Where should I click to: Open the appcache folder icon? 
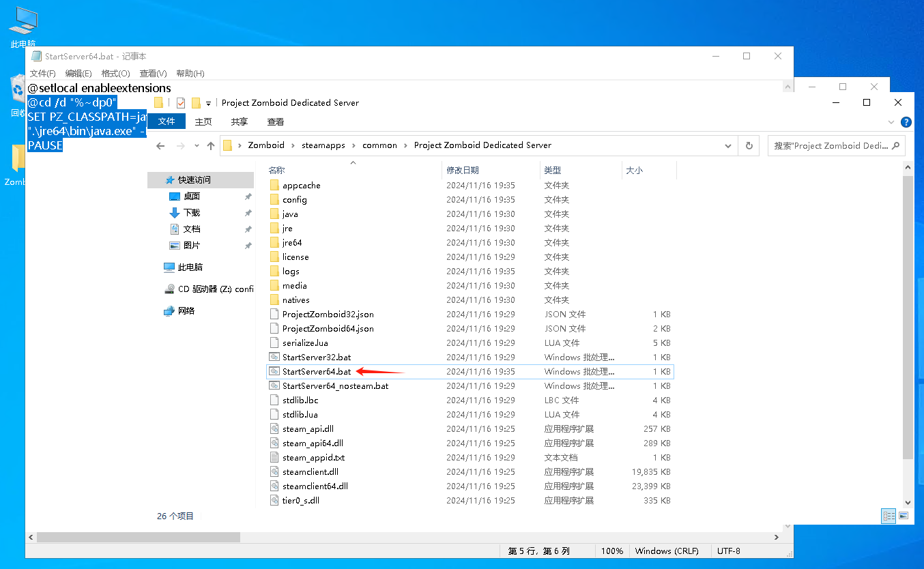[274, 186]
